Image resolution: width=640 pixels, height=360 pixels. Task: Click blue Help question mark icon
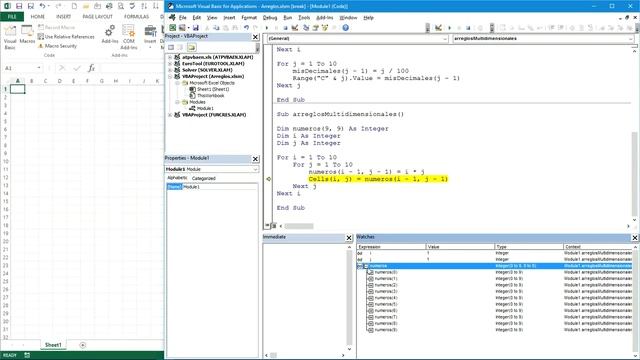[x=346, y=28]
